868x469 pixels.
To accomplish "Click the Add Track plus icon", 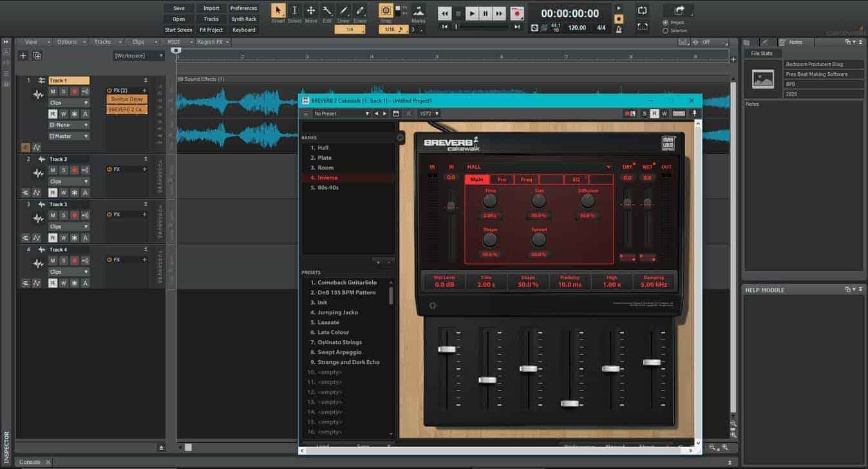I will pos(23,56).
